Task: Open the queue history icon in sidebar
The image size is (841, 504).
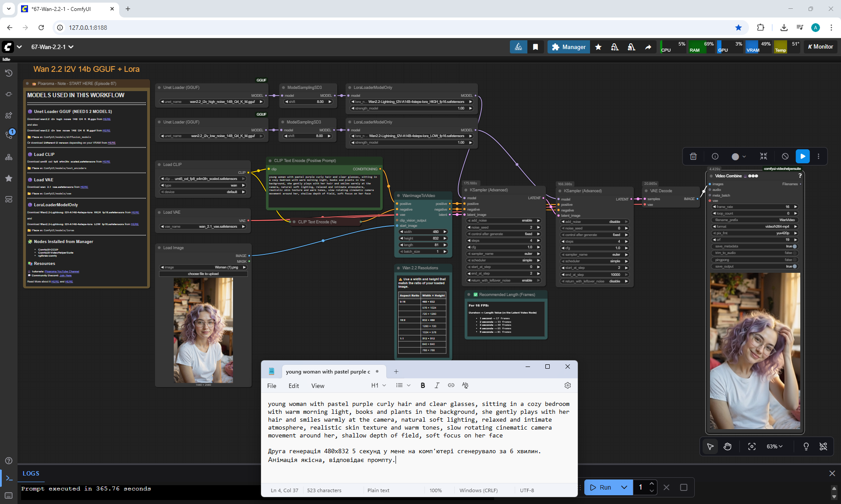Action: pyautogui.click(x=9, y=73)
